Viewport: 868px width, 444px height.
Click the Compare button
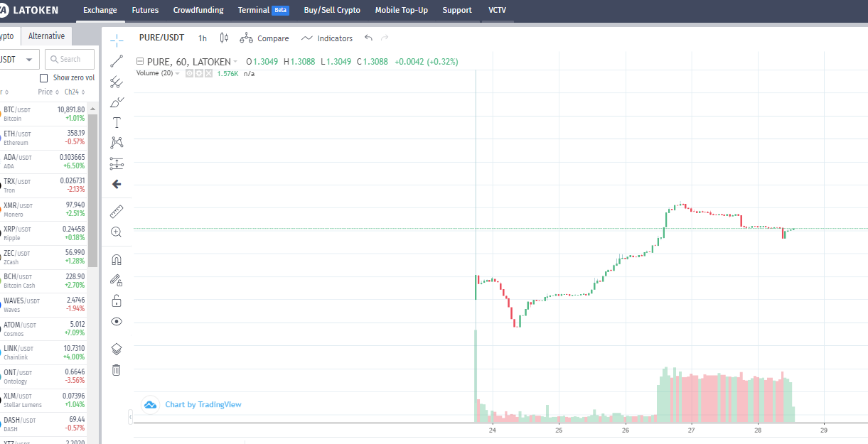tap(264, 38)
